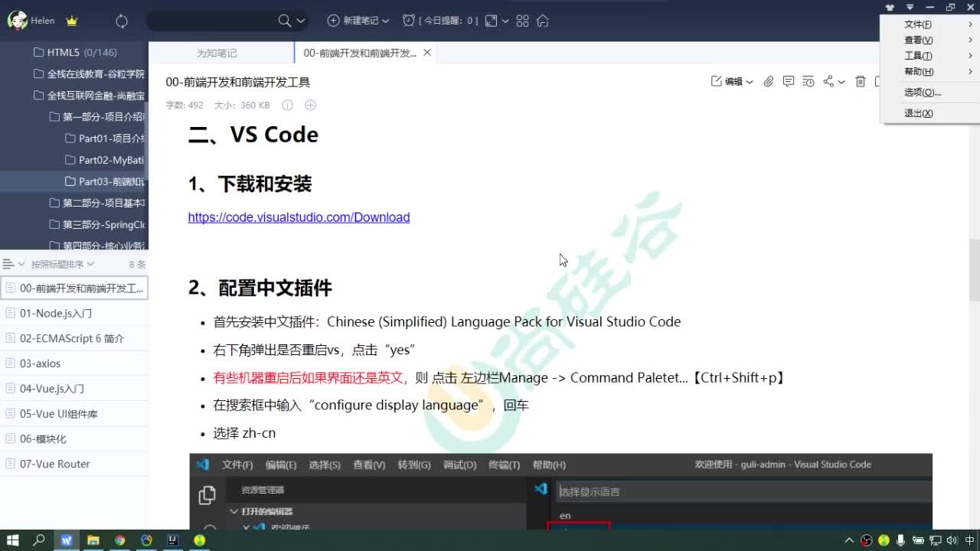This screenshot has width=980, height=551.
Task: Open the comments bubble icon
Action: [x=789, y=82]
